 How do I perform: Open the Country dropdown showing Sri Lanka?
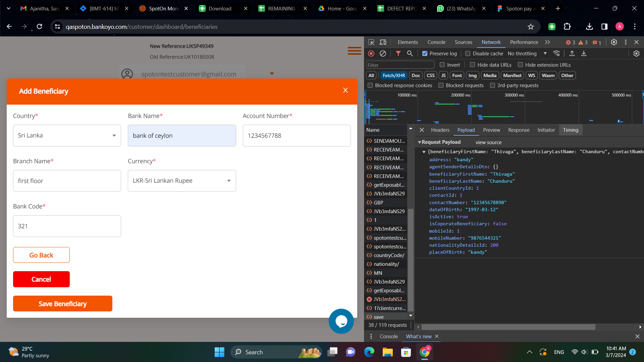(67, 135)
